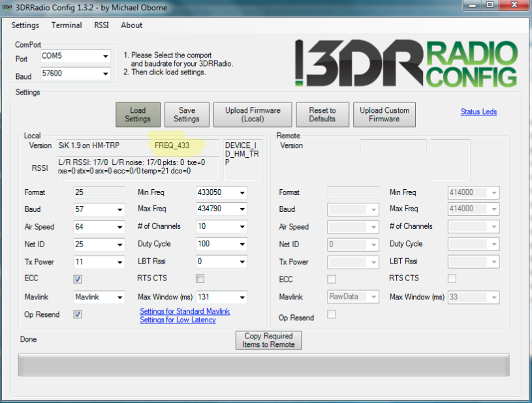
Task: Click the 3DR Radio Config logo
Action: (x=406, y=63)
